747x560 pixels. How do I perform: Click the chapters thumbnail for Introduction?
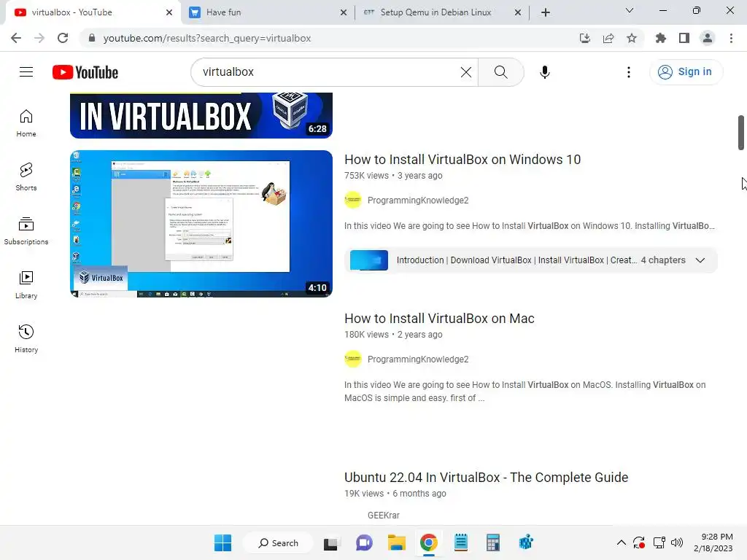pyautogui.click(x=368, y=260)
